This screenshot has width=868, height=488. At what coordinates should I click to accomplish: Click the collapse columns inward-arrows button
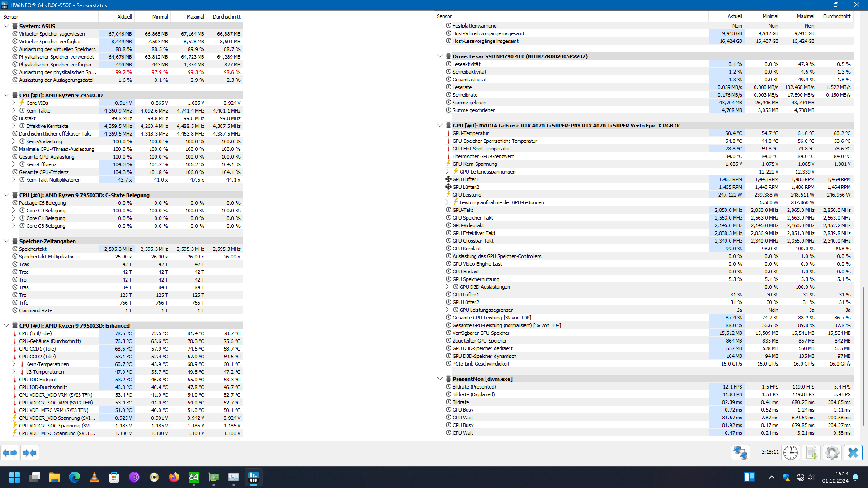click(x=29, y=453)
